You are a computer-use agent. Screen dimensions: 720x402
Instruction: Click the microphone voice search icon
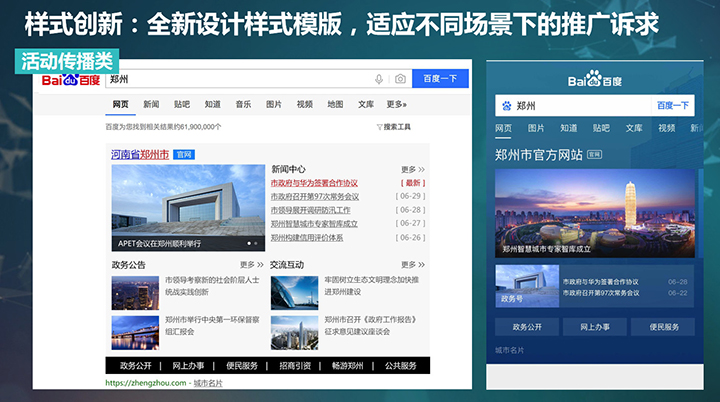pyautogui.click(x=379, y=79)
